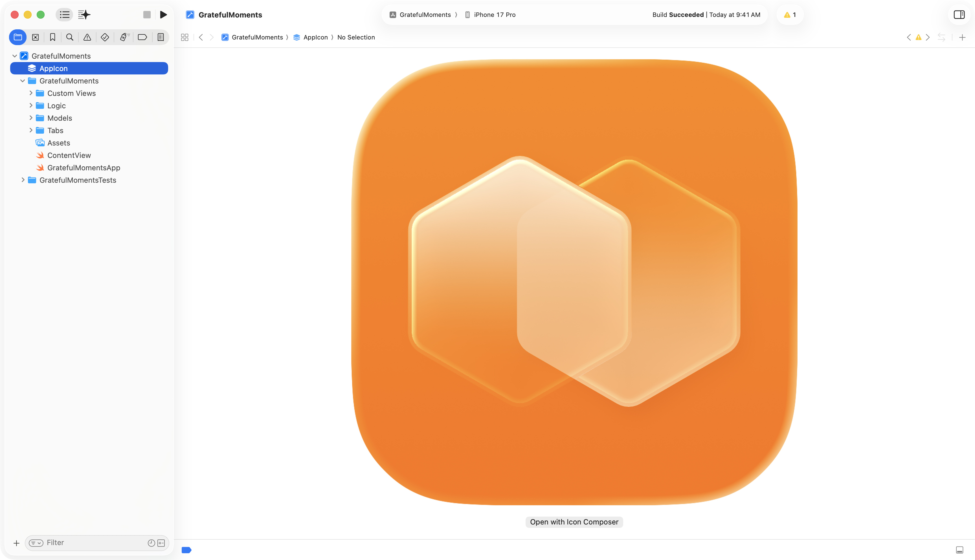Viewport: 975px width, 560px height.
Task: Click the AppIcon preview image
Action: 574,282
